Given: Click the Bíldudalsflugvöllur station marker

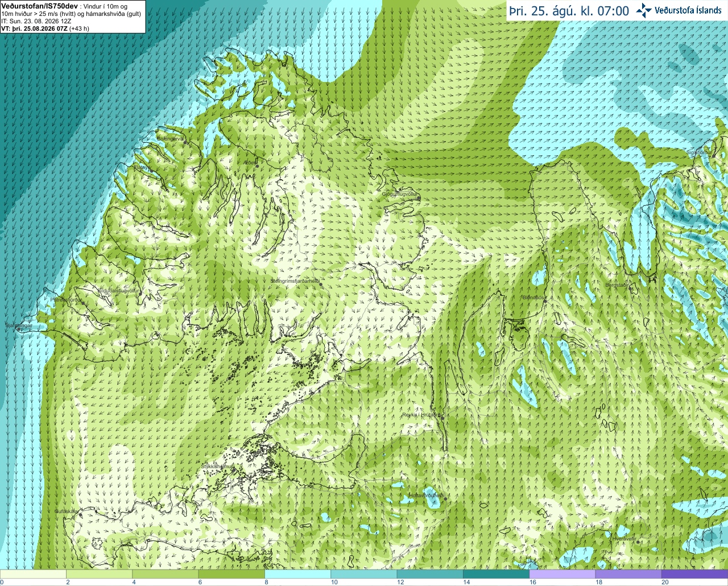Looking at the screenshot, I should tap(140, 294).
